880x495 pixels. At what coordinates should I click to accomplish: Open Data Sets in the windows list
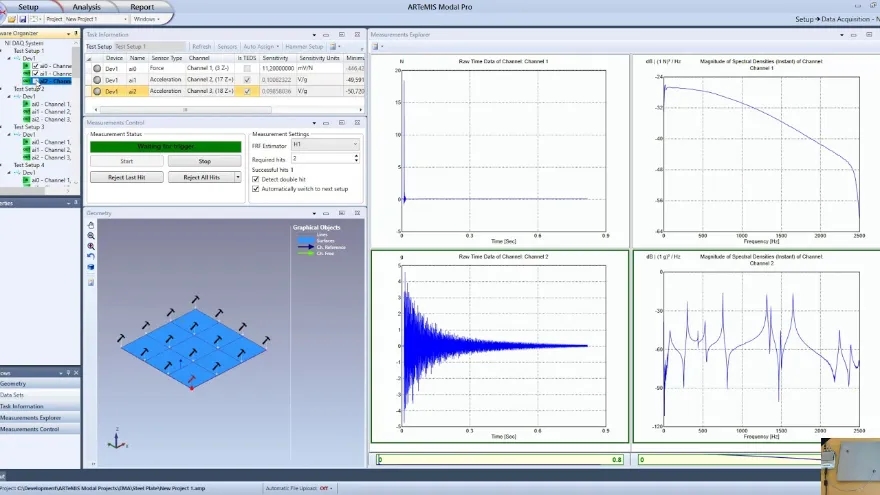pyautogui.click(x=40, y=395)
